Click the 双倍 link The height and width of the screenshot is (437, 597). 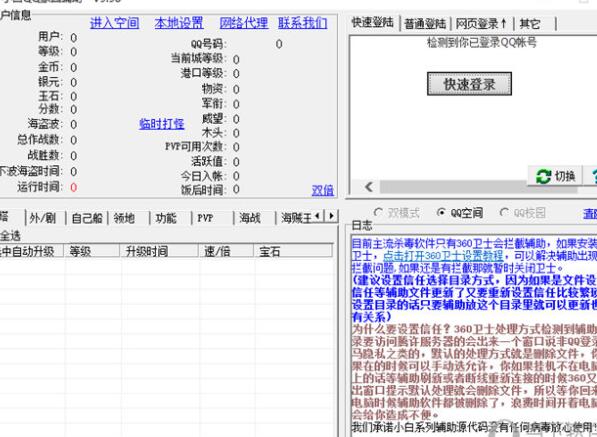[x=323, y=190]
